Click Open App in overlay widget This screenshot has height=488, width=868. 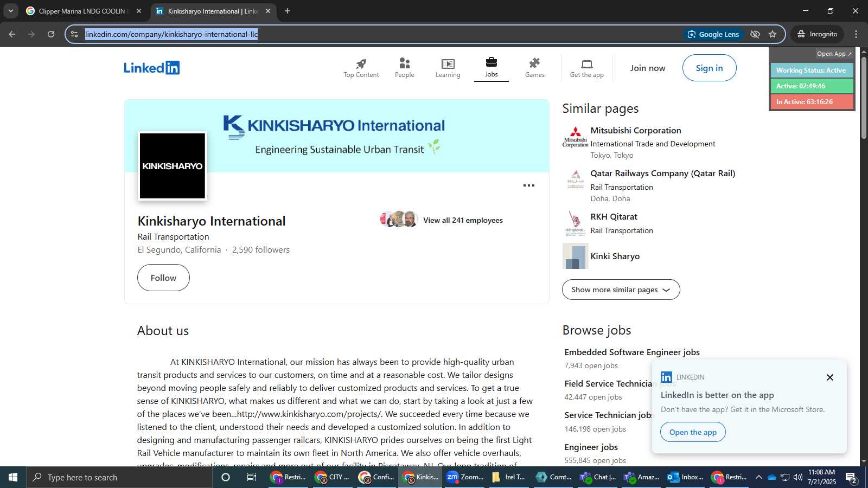pos(834,54)
